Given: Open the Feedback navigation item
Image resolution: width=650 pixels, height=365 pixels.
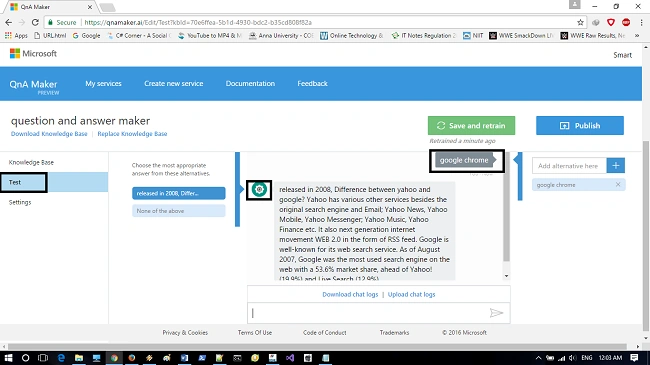Looking at the screenshot, I should pos(313,83).
